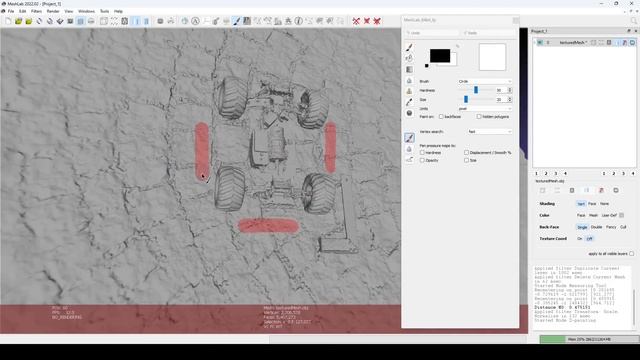Swap foreground and background colors arrow
The image size is (640, 360).
458,46
